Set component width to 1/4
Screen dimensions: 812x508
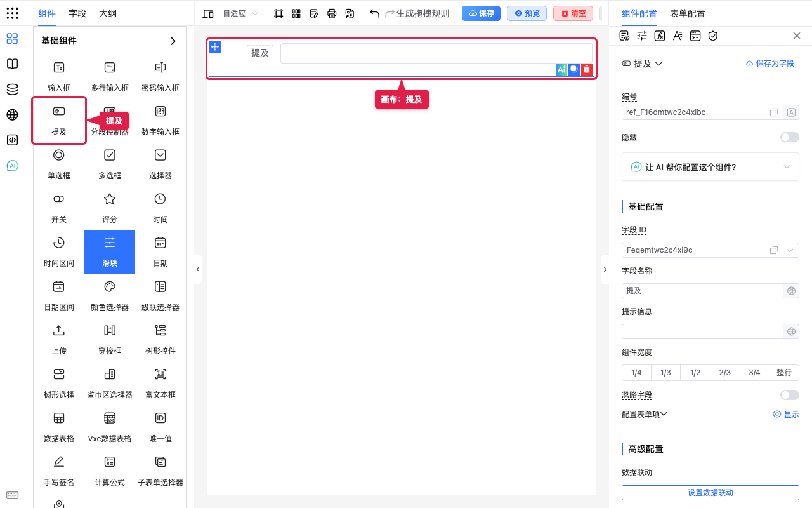[x=636, y=373]
